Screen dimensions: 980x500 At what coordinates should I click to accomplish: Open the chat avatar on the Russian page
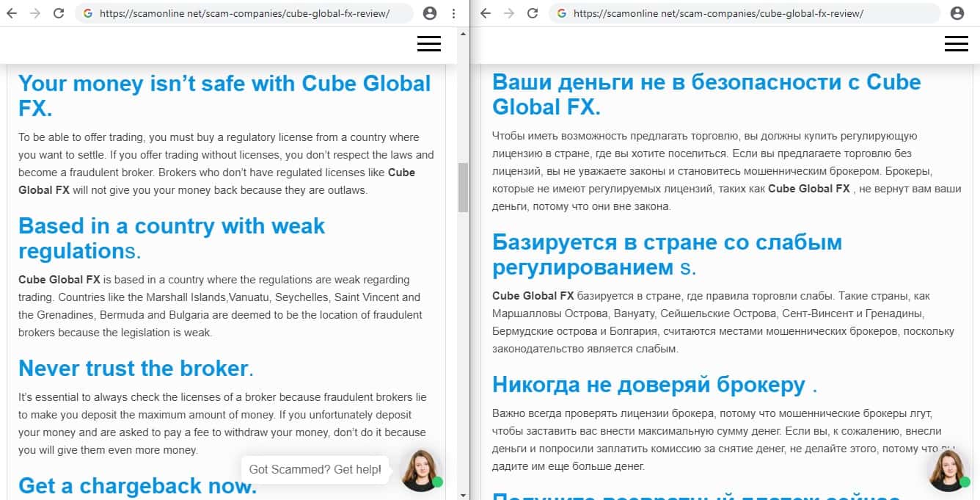click(948, 470)
